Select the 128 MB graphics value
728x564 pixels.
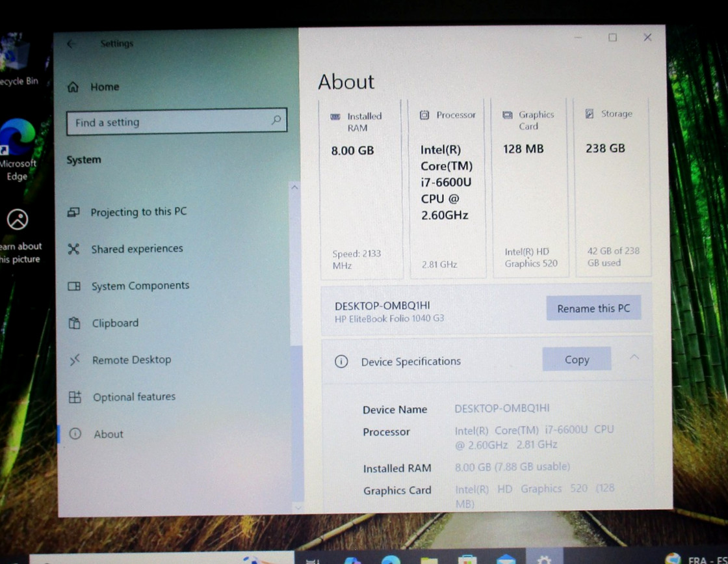coord(523,149)
